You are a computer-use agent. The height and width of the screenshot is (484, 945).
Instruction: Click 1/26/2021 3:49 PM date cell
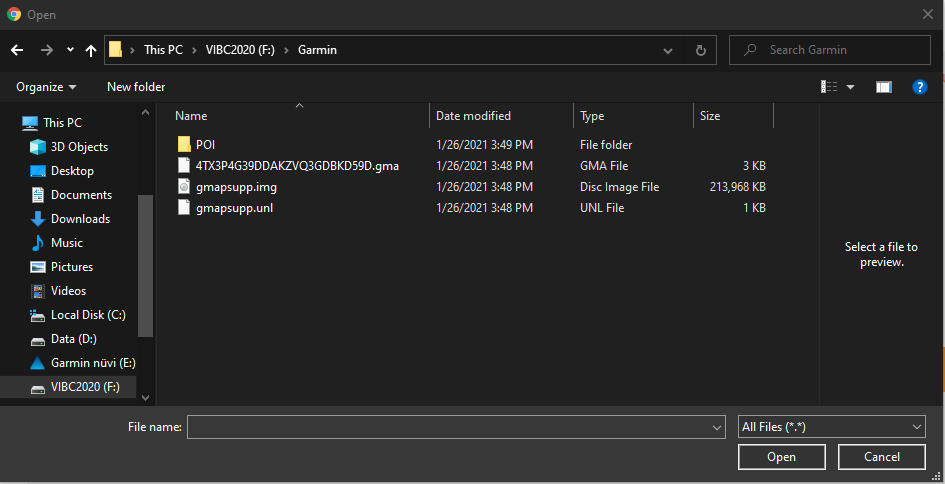click(485, 145)
